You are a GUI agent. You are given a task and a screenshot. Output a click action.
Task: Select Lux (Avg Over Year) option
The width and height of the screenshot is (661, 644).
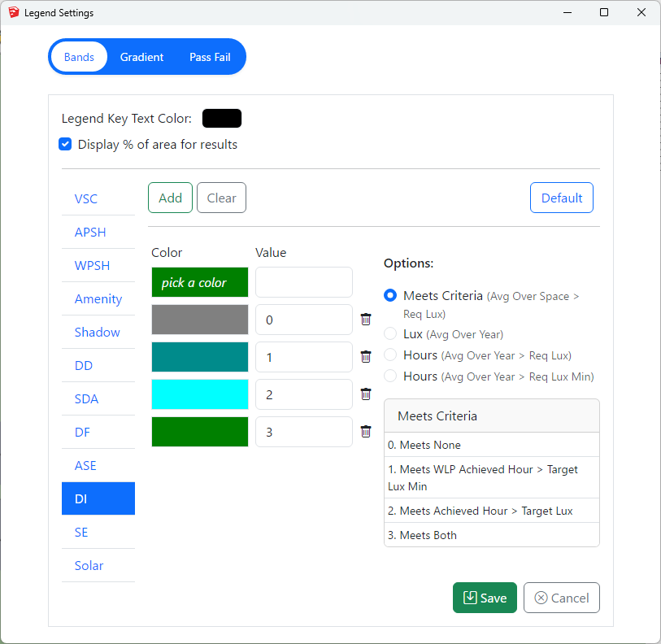tap(390, 334)
